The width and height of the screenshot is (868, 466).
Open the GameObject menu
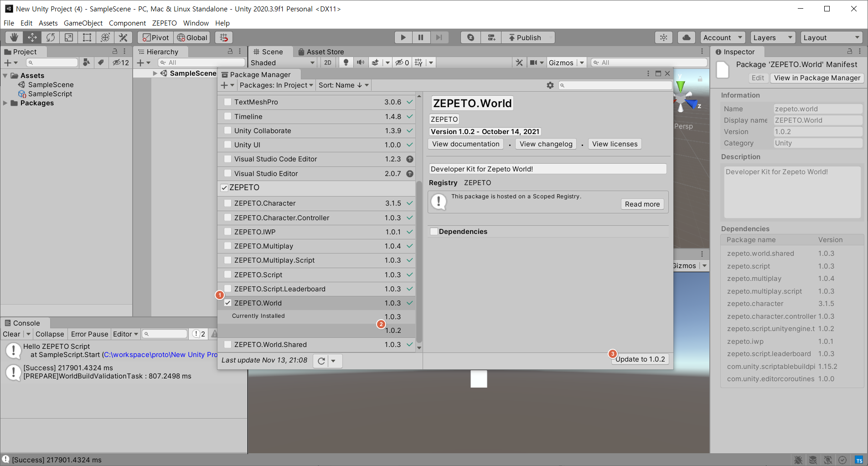(83, 23)
